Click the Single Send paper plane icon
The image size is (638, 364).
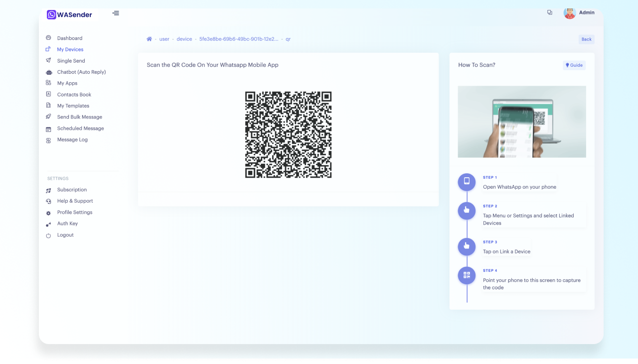(48, 61)
